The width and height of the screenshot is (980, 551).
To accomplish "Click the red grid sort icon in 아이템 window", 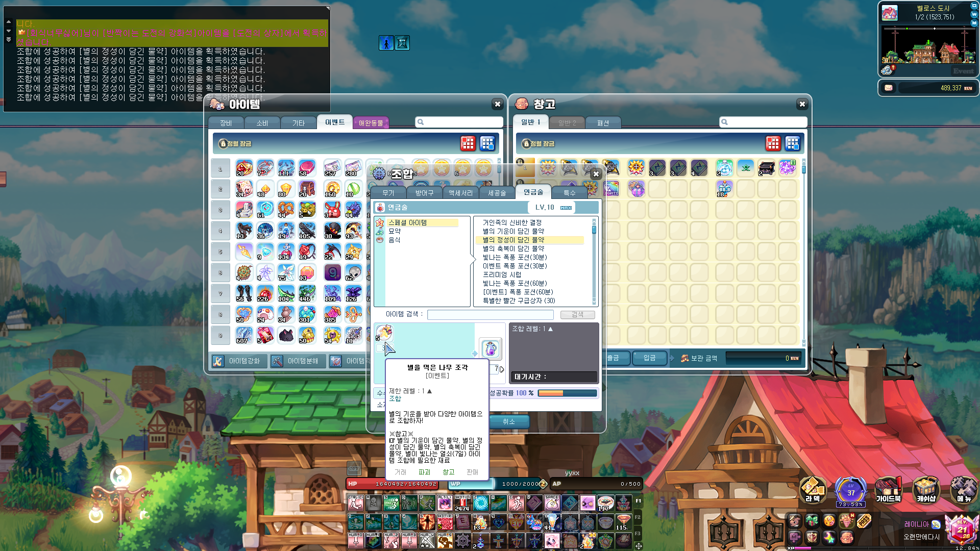I will point(468,143).
